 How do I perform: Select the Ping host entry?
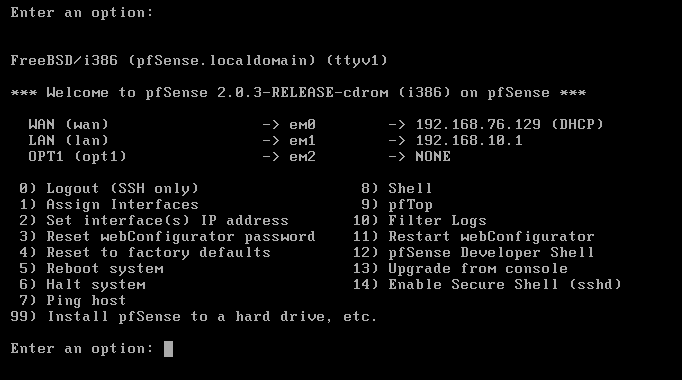73,301
